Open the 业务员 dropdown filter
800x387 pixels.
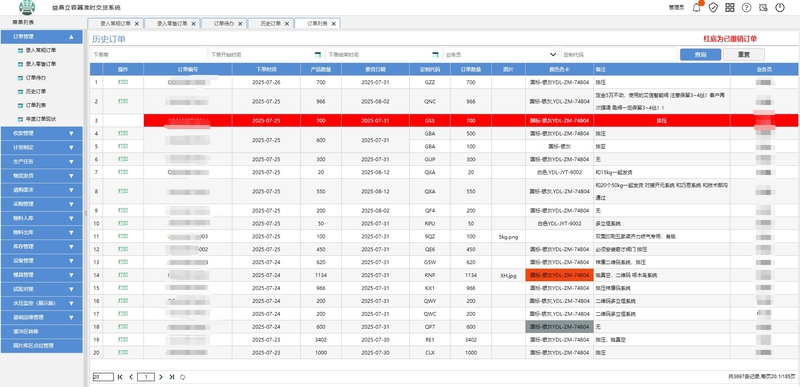pyautogui.click(x=501, y=54)
